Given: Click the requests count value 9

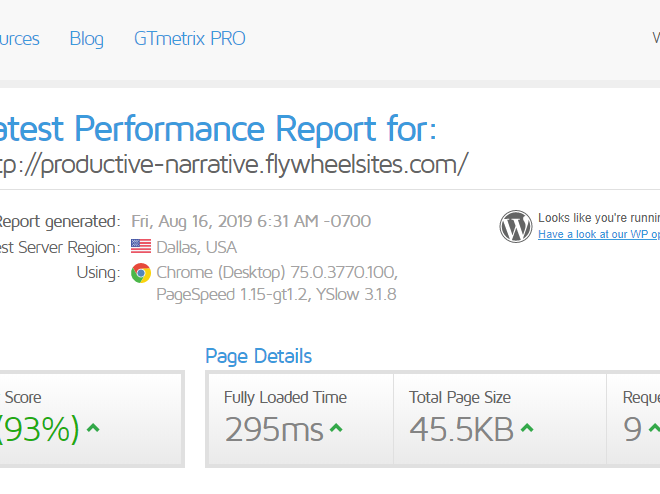Looking at the screenshot, I should click(x=633, y=430).
